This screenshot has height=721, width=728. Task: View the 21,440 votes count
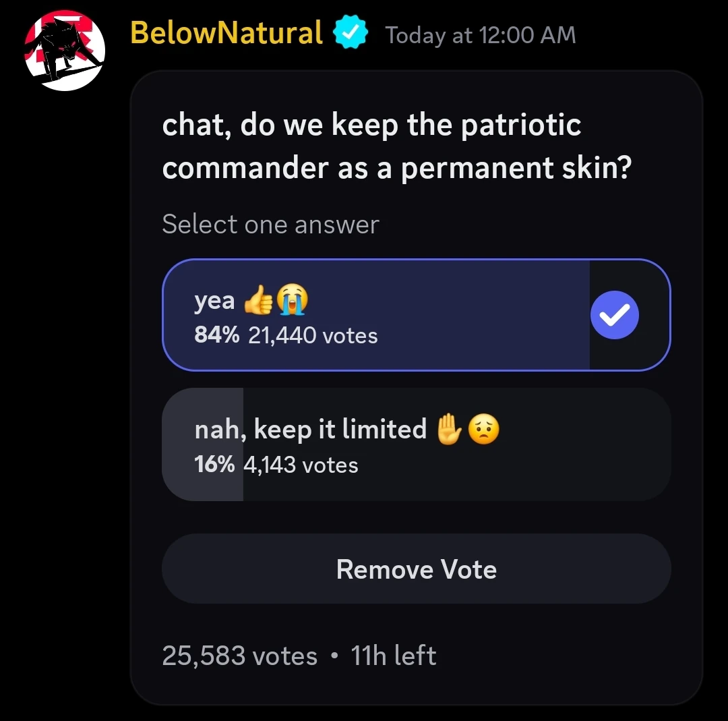pos(313,335)
